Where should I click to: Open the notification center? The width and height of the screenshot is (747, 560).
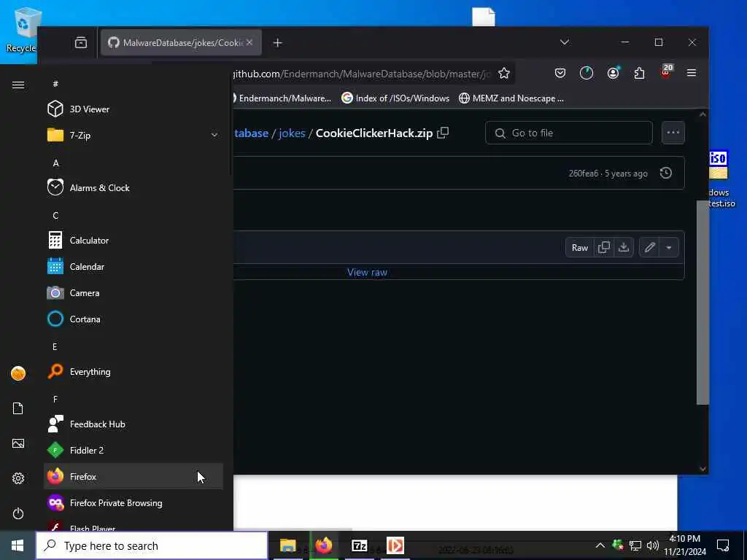[x=723, y=545]
